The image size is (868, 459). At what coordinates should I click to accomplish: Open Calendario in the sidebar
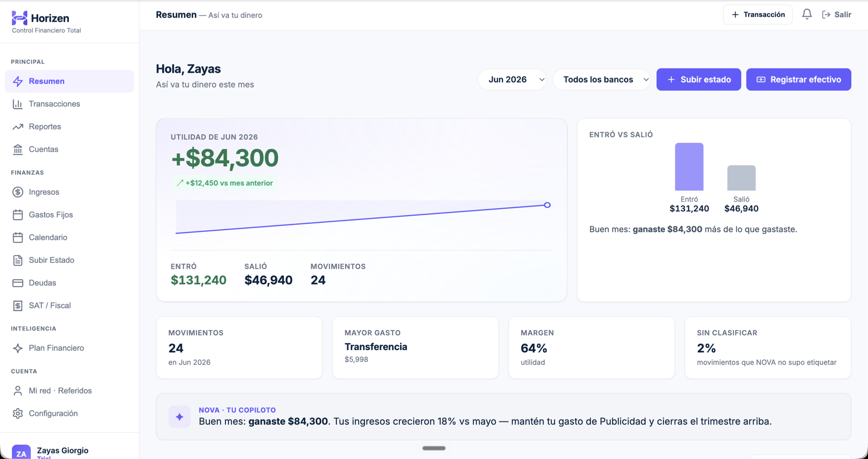tap(69, 238)
